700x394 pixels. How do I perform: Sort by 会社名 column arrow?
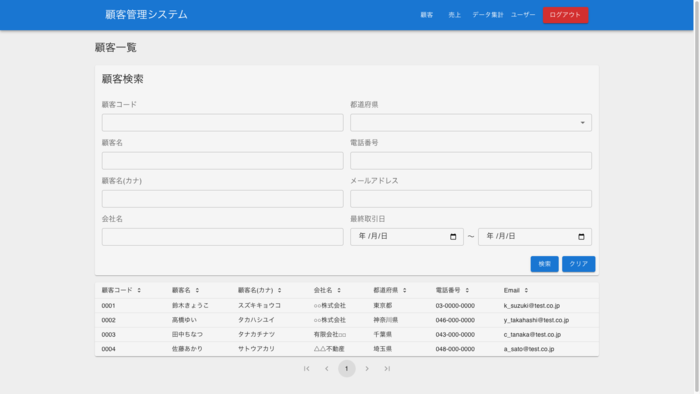339,290
